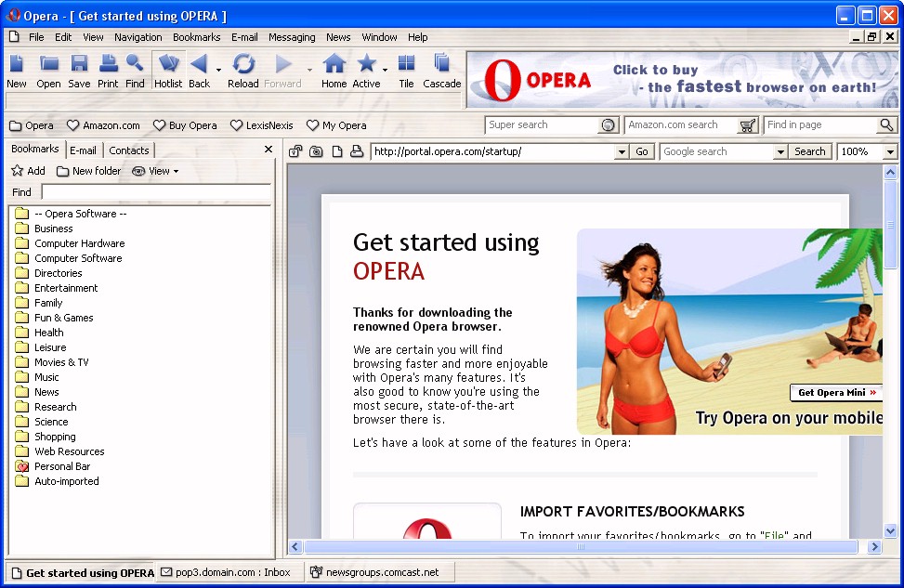
Task: Click the Super search go icon
Action: click(608, 125)
